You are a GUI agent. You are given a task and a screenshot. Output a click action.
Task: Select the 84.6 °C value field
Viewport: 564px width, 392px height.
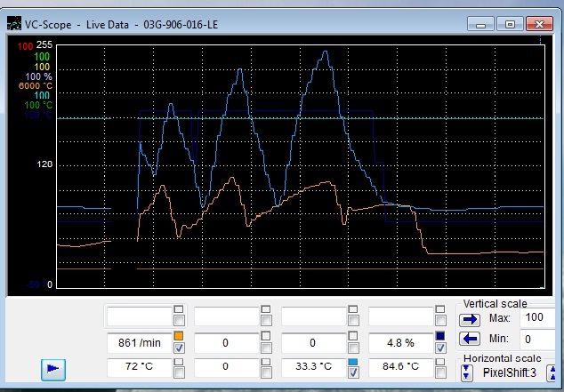(x=400, y=367)
